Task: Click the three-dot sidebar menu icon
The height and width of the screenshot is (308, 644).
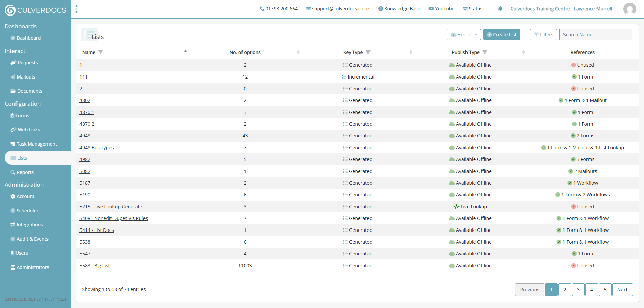Action: click(x=77, y=9)
